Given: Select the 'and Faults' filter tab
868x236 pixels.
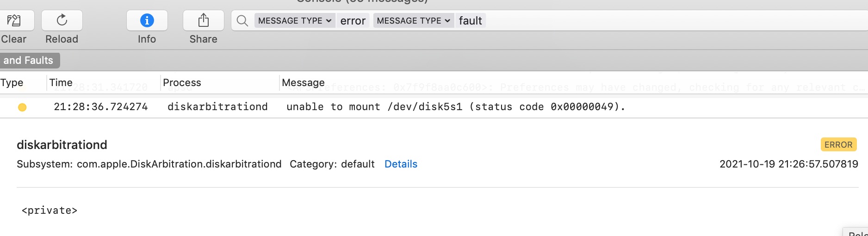Looking at the screenshot, I should 29,60.
